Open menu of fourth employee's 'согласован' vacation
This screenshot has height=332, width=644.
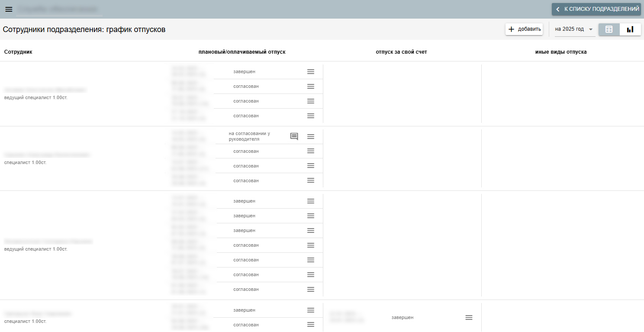(x=311, y=325)
